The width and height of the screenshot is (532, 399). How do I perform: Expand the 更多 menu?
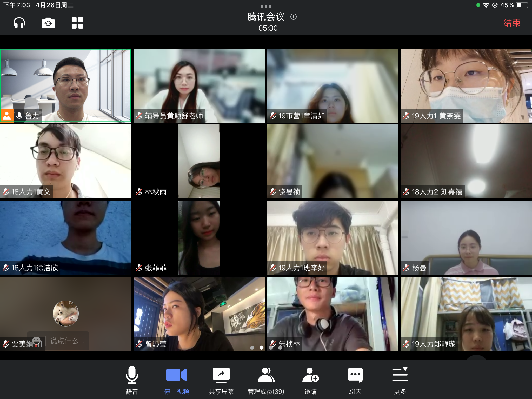point(400,380)
